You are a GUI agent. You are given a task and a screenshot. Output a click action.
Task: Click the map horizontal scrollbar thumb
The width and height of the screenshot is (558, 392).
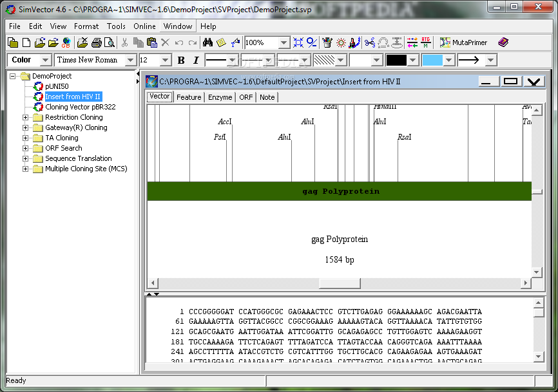(340, 283)
